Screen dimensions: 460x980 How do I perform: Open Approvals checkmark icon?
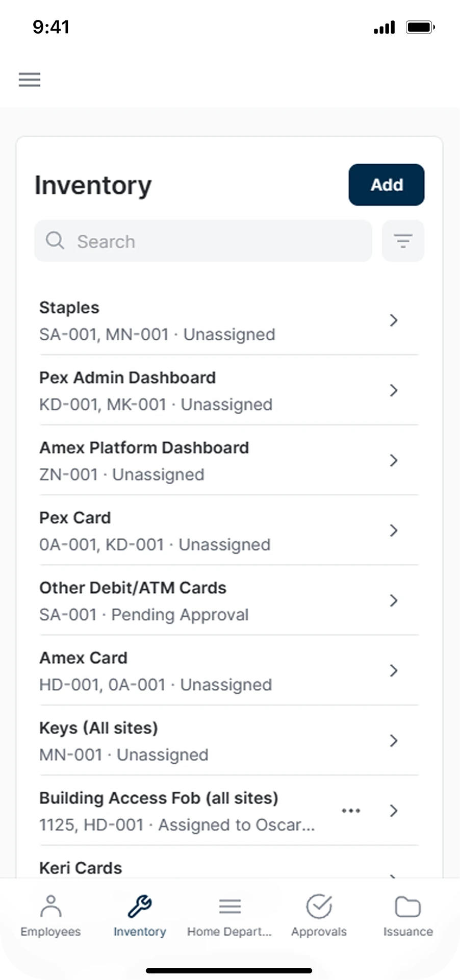319,907
